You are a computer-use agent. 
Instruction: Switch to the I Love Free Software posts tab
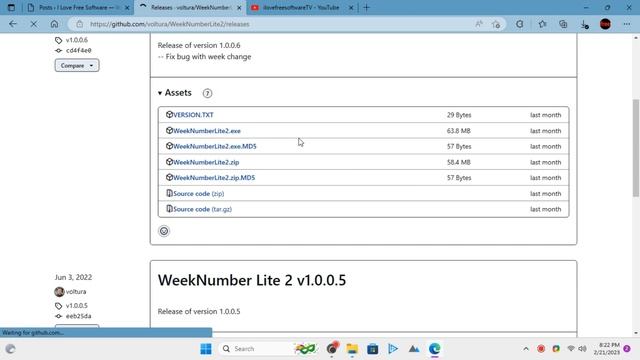pos(78,7)
